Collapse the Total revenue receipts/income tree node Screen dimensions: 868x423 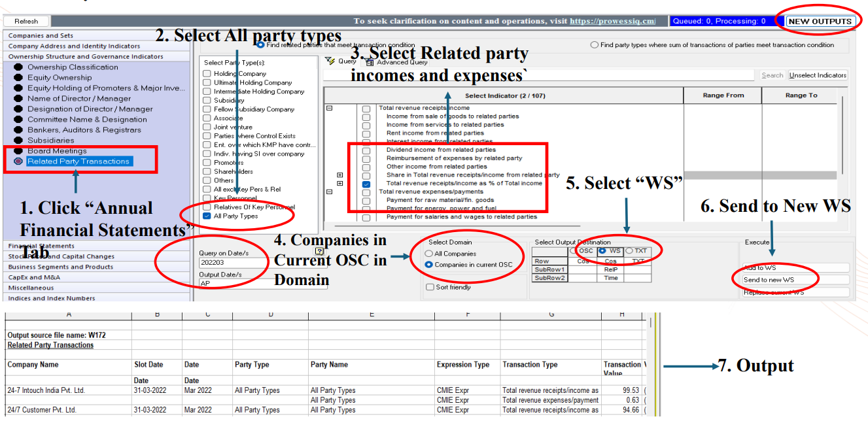(x=329, y=109)
